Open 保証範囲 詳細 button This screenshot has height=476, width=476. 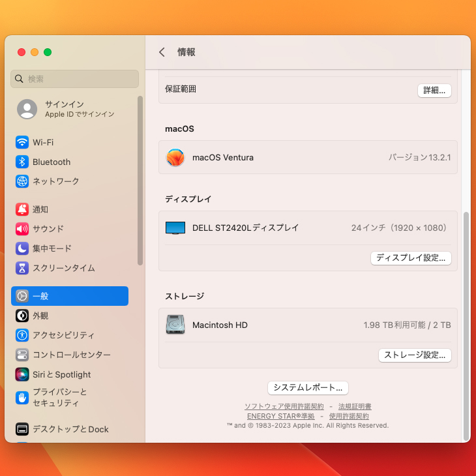point(434,91)
